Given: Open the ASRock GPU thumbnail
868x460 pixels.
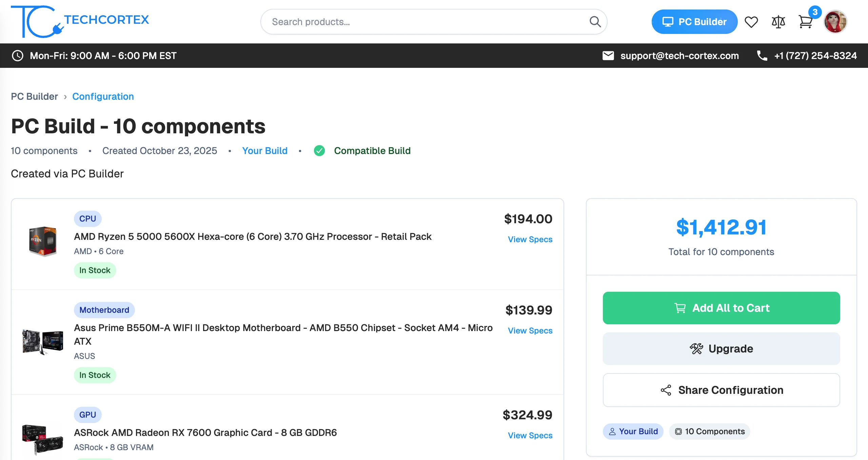Looking at the screenshot, I should pyautogui.click(x=43, y=439).
